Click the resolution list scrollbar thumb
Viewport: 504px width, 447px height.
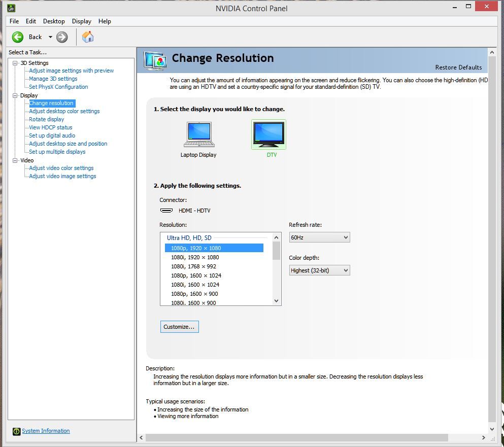(277, 250)
